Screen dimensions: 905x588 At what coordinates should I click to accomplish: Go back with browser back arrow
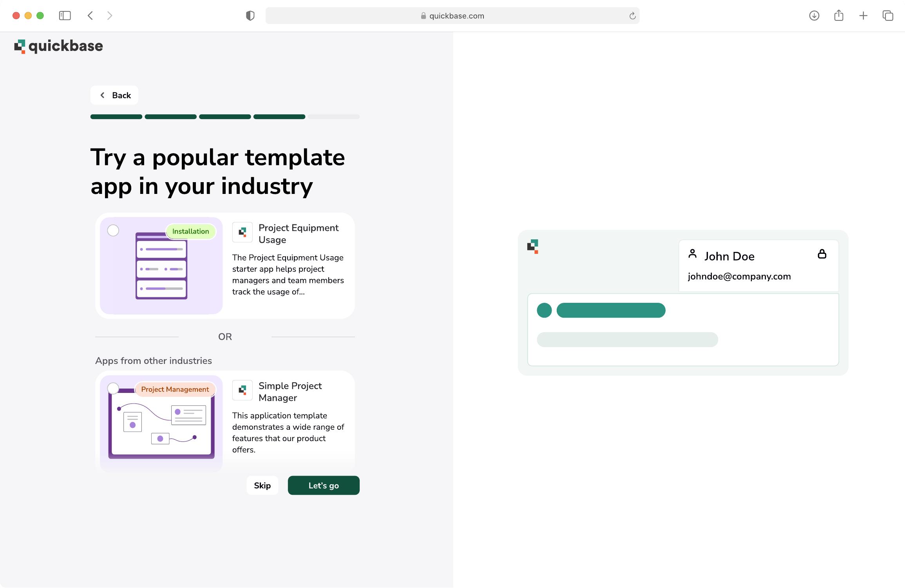coord(90,16)
